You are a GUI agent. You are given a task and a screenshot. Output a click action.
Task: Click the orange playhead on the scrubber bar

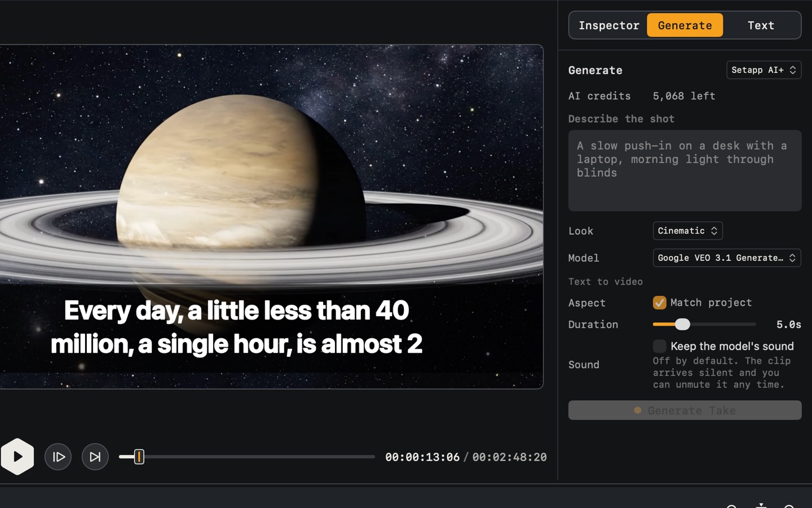(139, 457)
